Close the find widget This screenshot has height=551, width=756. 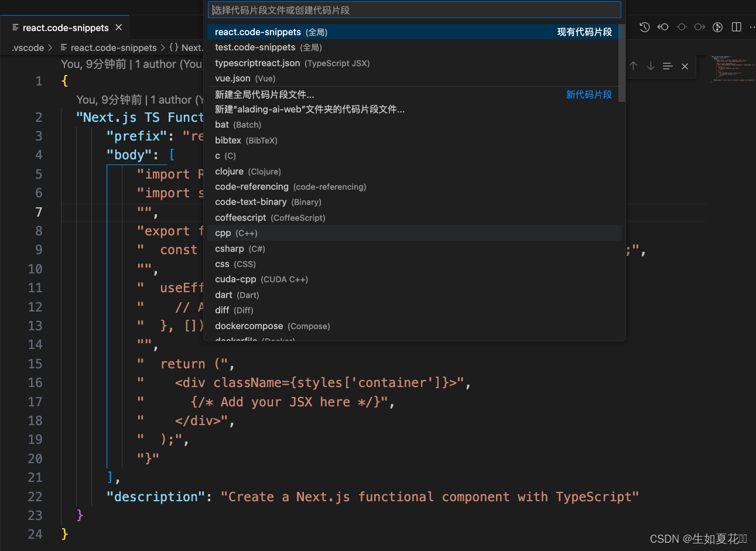click(685, 66)
